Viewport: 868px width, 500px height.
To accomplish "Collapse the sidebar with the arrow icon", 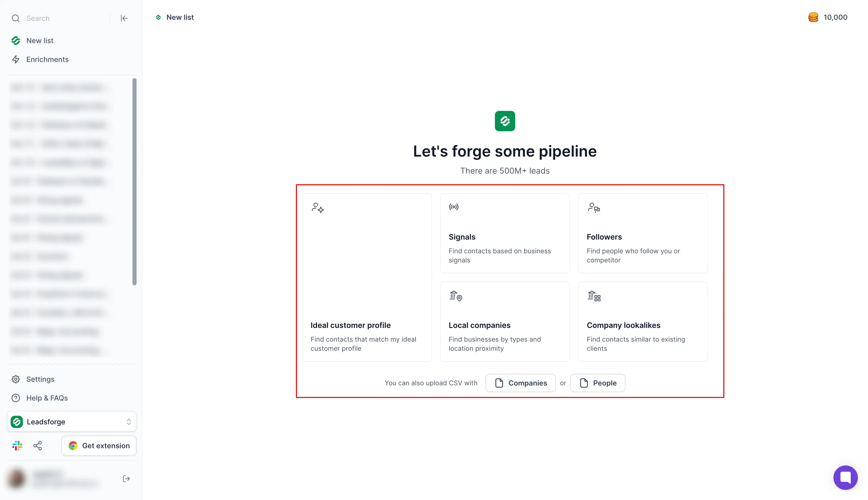I will click(124, 18).
